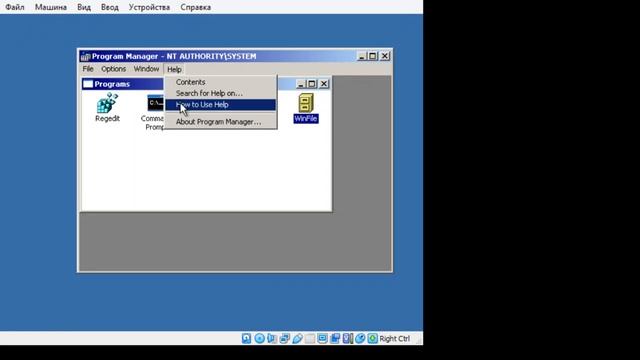640x360 pixels.
Task: Click the USB devices status icon
Action: [x=297, y=338]
